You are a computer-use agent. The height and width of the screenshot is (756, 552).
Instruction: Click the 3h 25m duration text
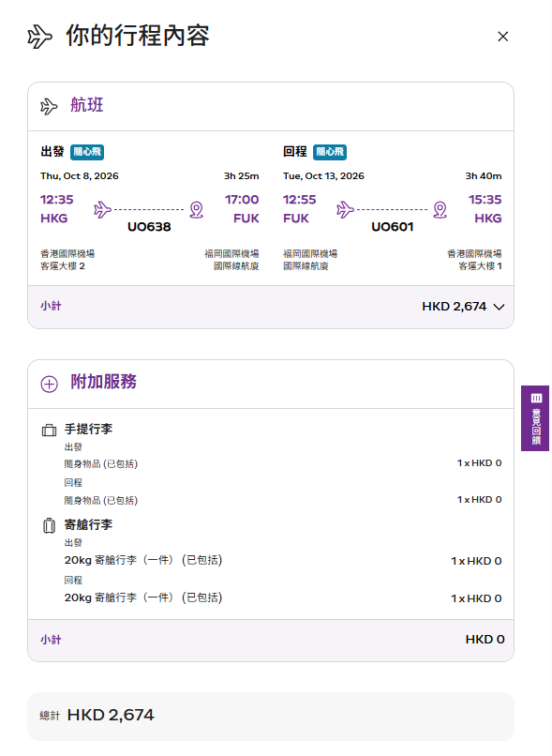coord(241,176)
